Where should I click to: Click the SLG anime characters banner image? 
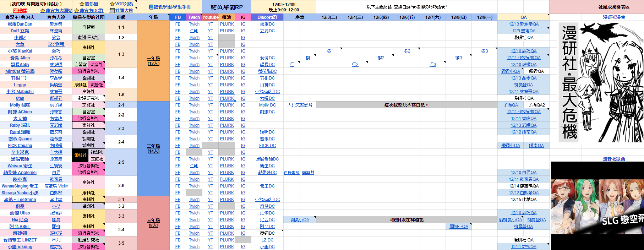click(x=597, y=206)
